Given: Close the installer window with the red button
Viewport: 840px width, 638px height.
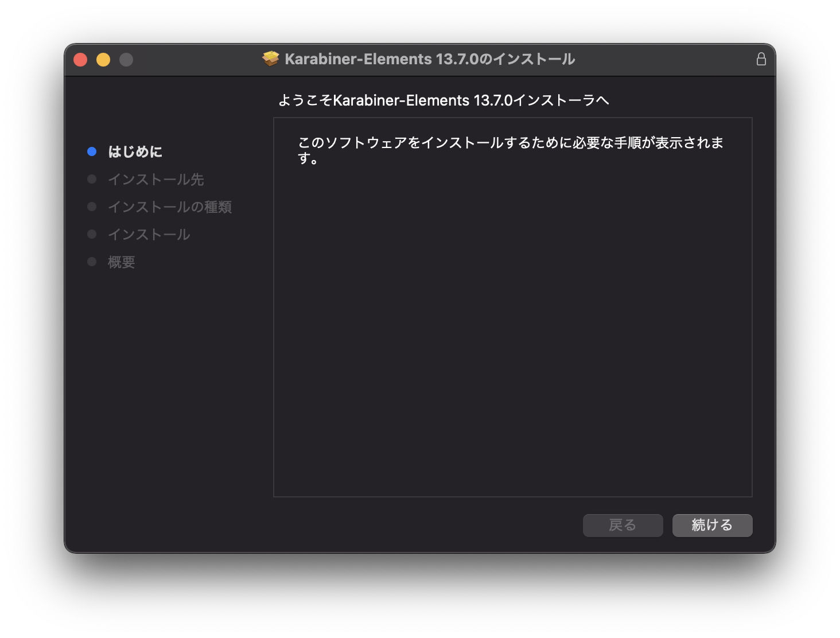Looking at the screenshot, I should pos(80,60).
